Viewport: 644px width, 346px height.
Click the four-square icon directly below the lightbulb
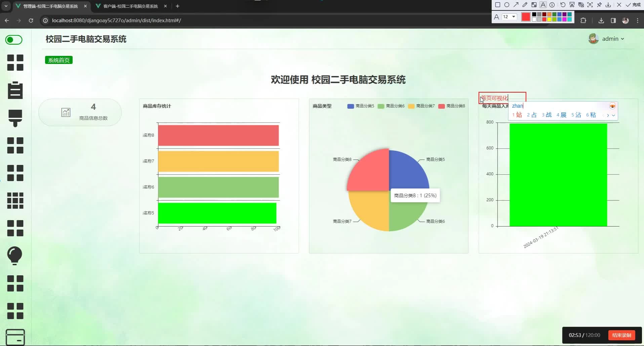(15, 283)
